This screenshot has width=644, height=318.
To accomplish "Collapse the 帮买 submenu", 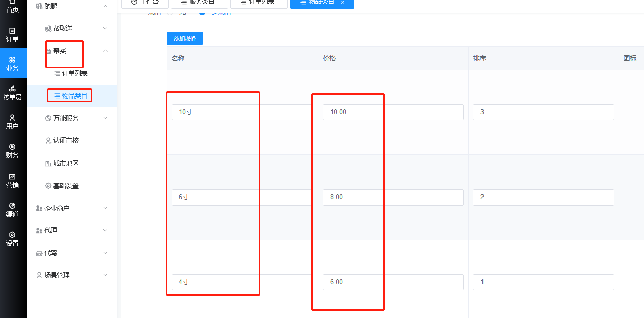I will pos(105,51).
